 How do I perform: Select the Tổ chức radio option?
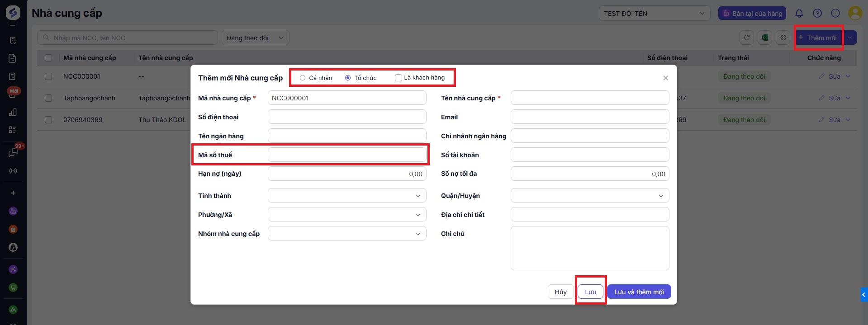point(348,78)
